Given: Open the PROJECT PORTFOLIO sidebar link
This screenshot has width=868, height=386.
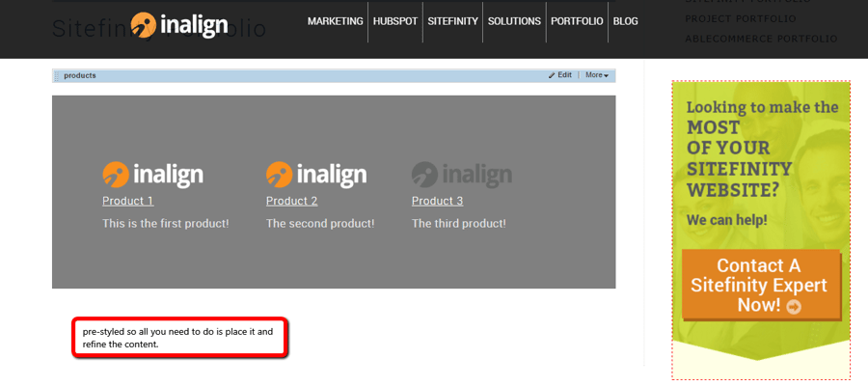Looking at the screenshot, I should point(741,19).
